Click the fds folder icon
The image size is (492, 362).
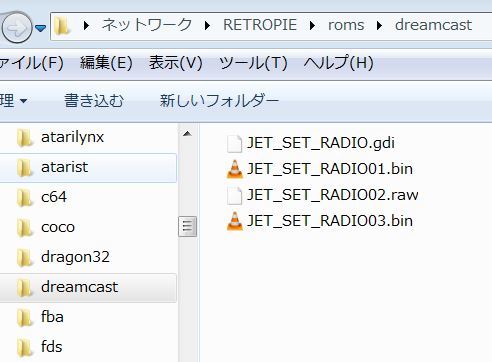click(x=24, y=348)
